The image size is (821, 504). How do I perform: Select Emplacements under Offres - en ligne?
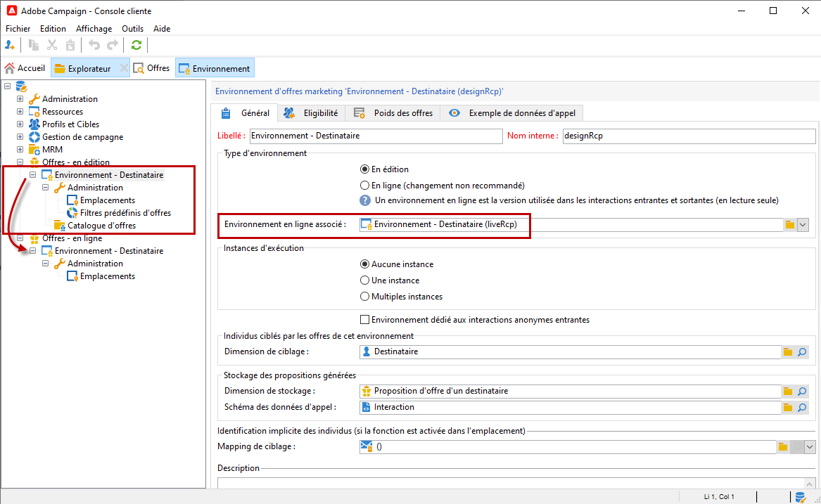tap(108, 276)
